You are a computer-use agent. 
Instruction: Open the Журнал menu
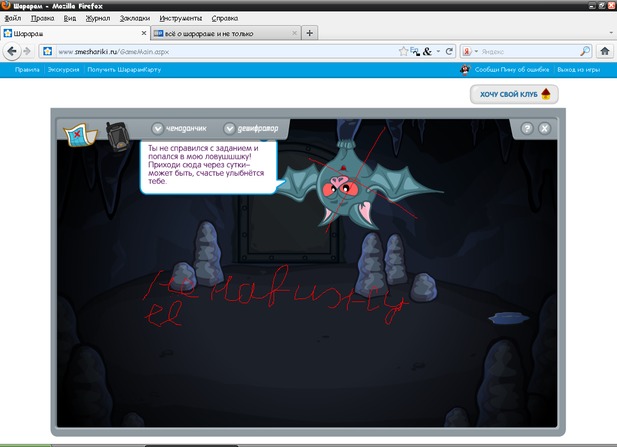(98, 18)
